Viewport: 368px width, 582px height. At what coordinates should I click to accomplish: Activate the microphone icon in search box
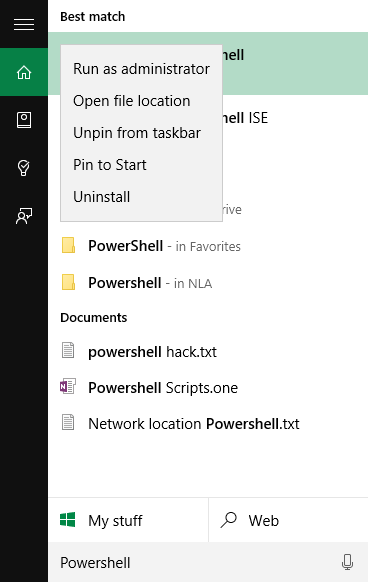pos(347,562)
